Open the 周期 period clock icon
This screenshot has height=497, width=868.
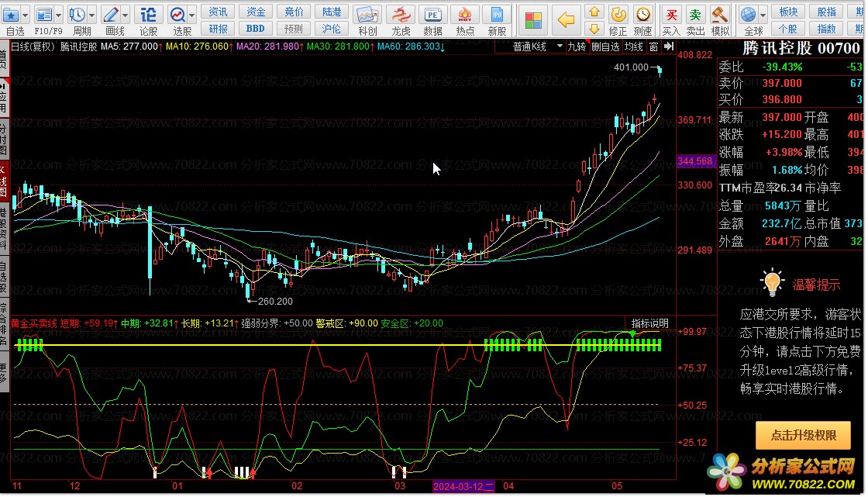click(77, 15)
